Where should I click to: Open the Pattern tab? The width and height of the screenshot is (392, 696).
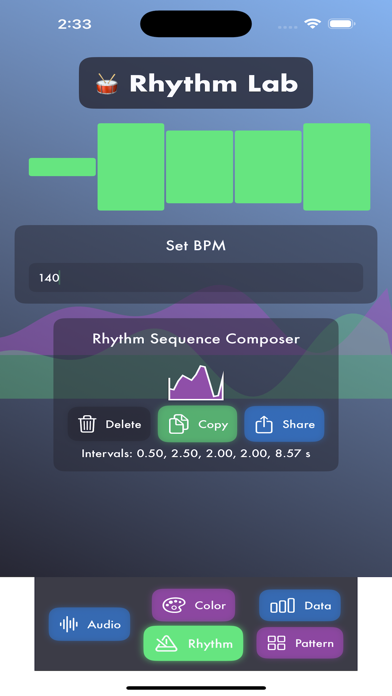(300, 643)
